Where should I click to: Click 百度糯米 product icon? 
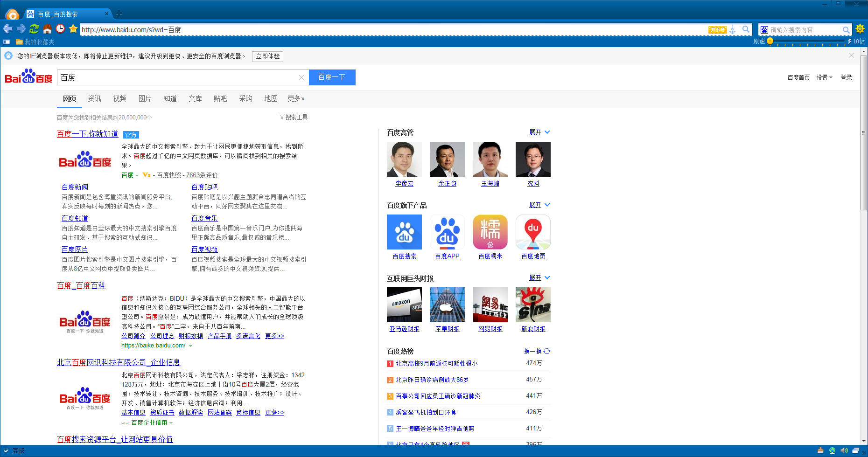pos(490,232)
